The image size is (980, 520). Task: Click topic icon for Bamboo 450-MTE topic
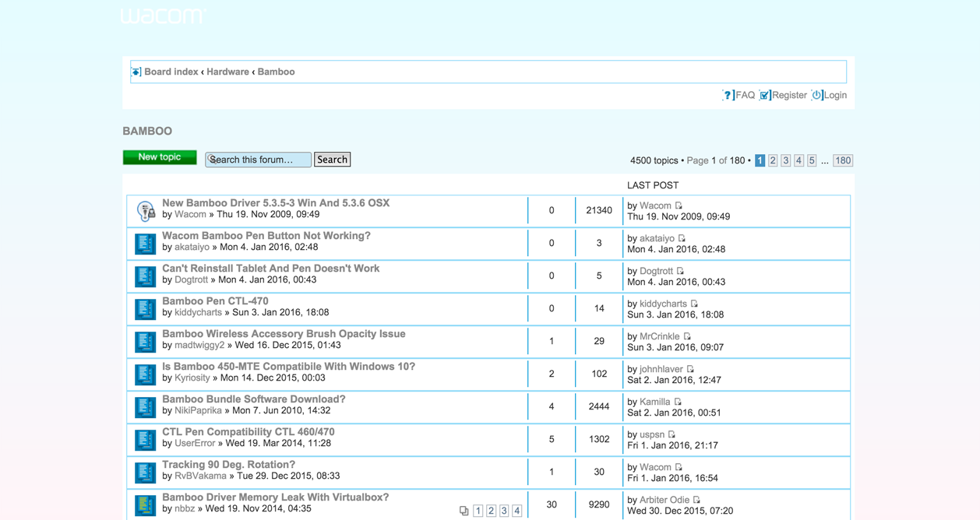(x=146, y=374)
